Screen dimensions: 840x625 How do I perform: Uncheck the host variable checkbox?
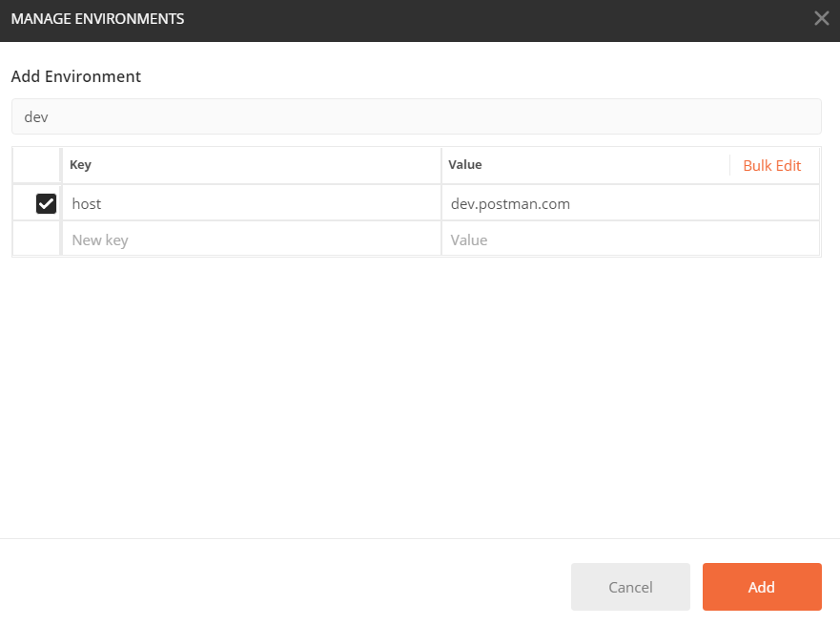click(x=46, y=203)
